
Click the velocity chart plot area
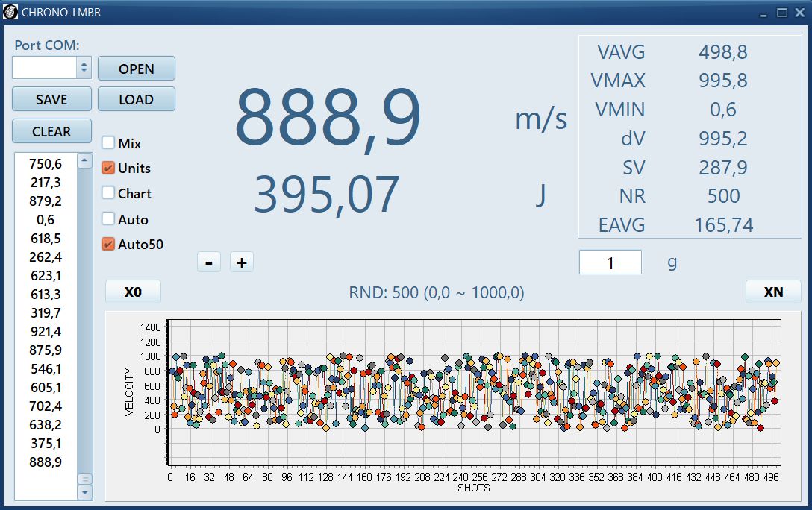pos(475,391)
